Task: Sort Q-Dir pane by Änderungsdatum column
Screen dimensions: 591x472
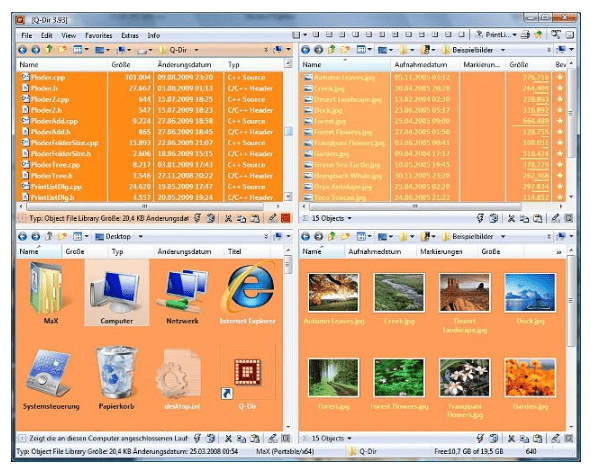Action: tap(189, 64)
